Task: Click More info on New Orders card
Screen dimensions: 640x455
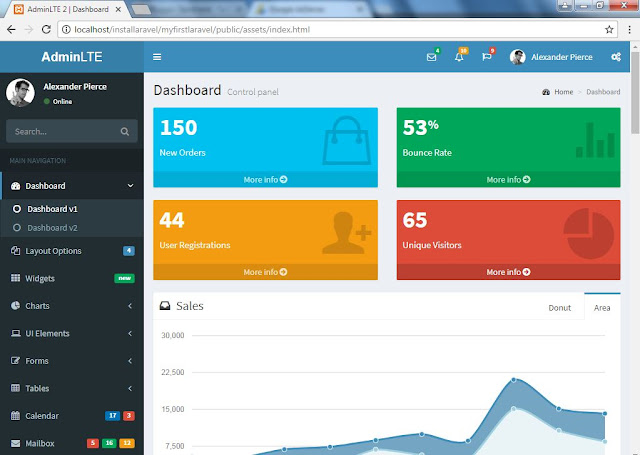Action: click(265, 180)
